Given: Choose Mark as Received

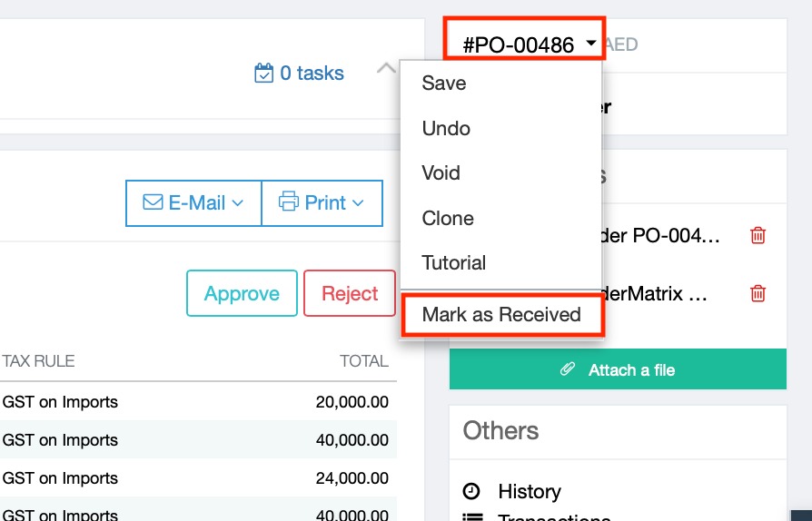Looking at the screenshot, I should (x=501, y=315).
